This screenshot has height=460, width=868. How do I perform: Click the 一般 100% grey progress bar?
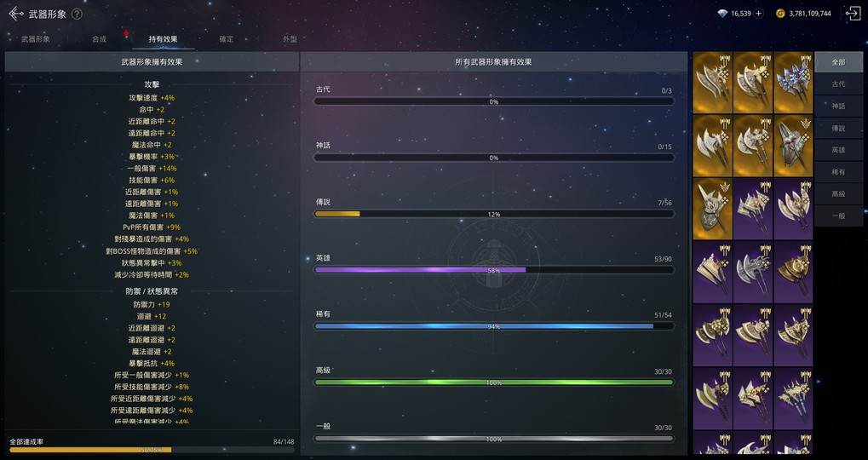(x=494, y=439)
